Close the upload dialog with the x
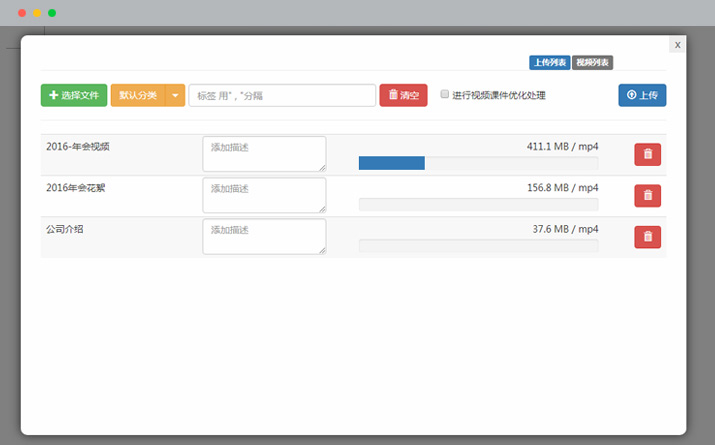The image size is (715, 445). (x=677, y=44)
